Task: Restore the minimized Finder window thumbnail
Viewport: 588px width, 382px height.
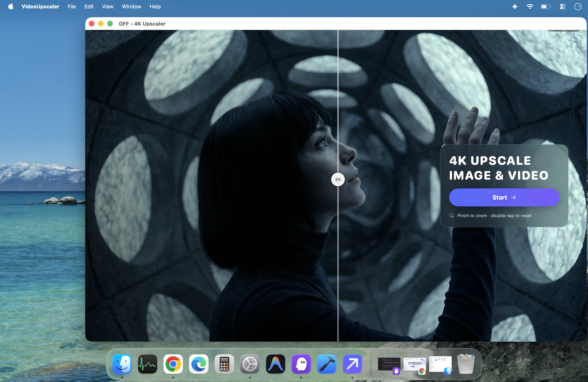Action: click(440, 364)
